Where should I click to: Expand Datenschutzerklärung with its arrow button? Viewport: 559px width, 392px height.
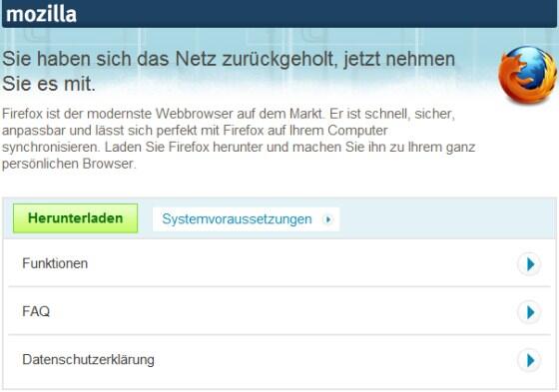click(530, 360)
